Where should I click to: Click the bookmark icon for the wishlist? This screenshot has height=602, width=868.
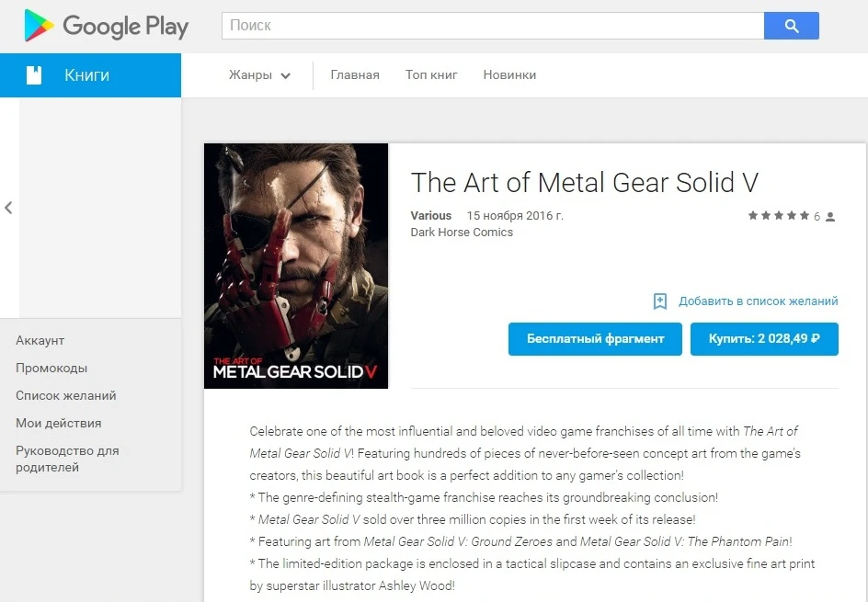click(659, 301)
